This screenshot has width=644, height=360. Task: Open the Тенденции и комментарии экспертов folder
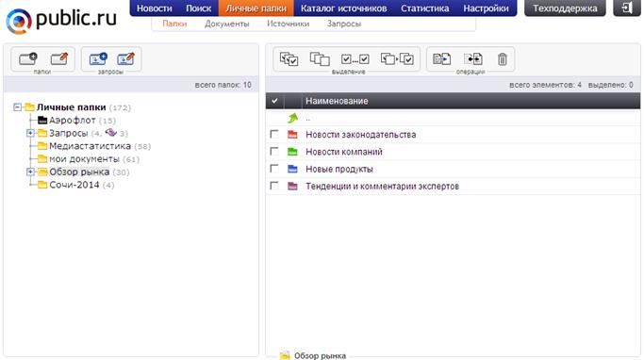pyautogui.click(x=382, y=187)
